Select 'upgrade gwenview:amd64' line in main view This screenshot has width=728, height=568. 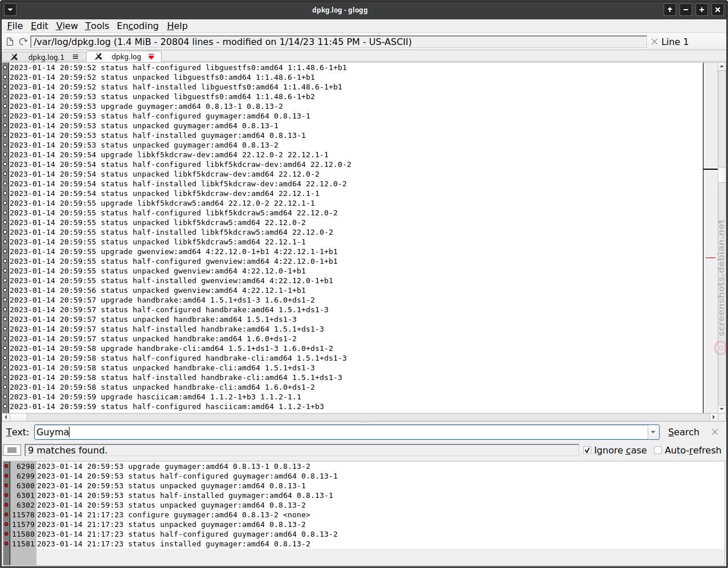[x=174, y=251]
